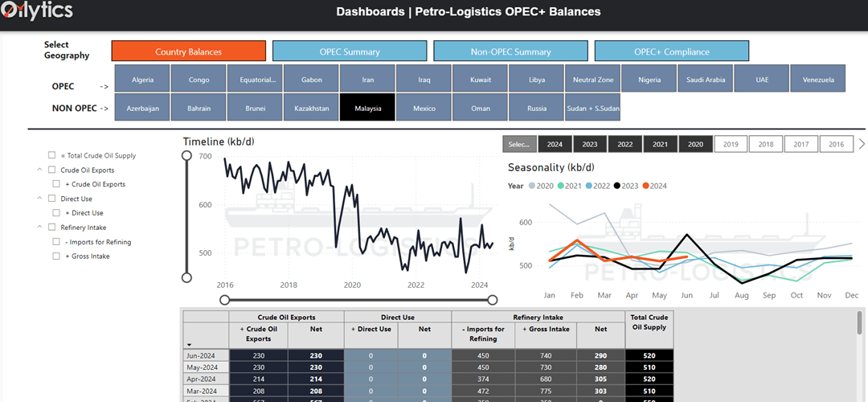Image resolution: width=868 pixels, height=402 pixels.
Task: Collapse the Crude Oil Exports tree group
Action: point(39,170)
